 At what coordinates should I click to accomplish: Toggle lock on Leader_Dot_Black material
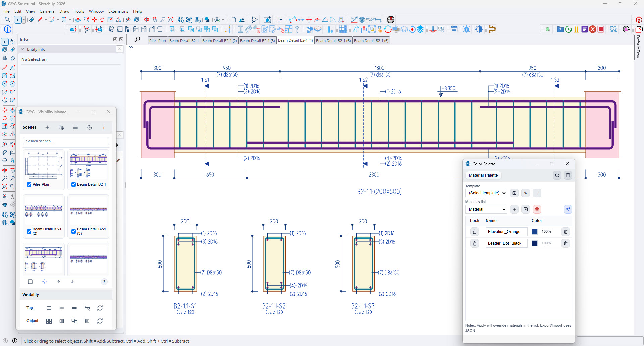(475, 243)
